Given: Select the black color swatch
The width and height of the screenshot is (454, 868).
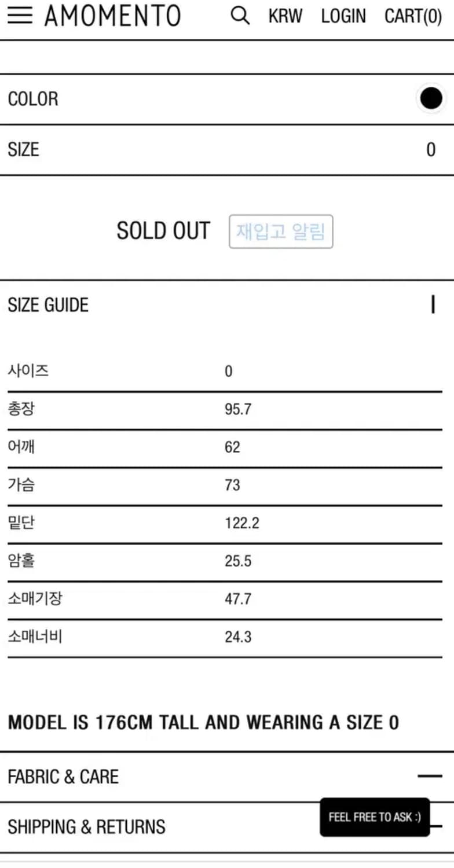Looking at the screenshot, I should coord(431,98).
